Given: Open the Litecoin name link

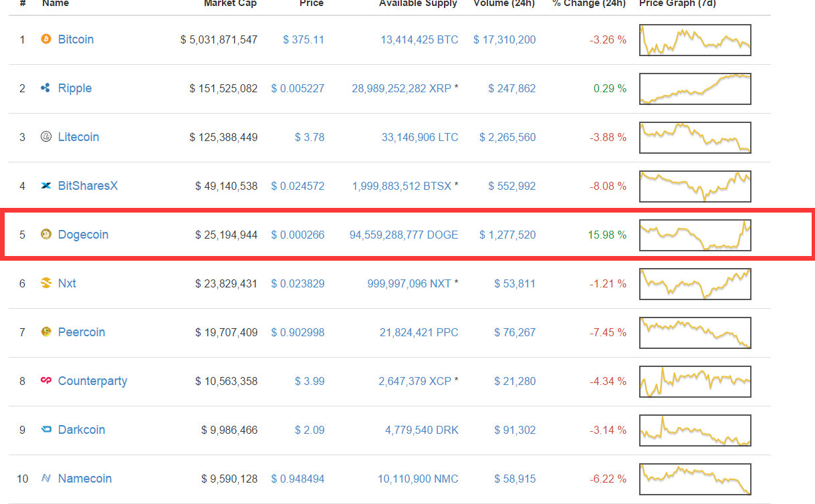Looking at the screenshot, I should point(78,137).
